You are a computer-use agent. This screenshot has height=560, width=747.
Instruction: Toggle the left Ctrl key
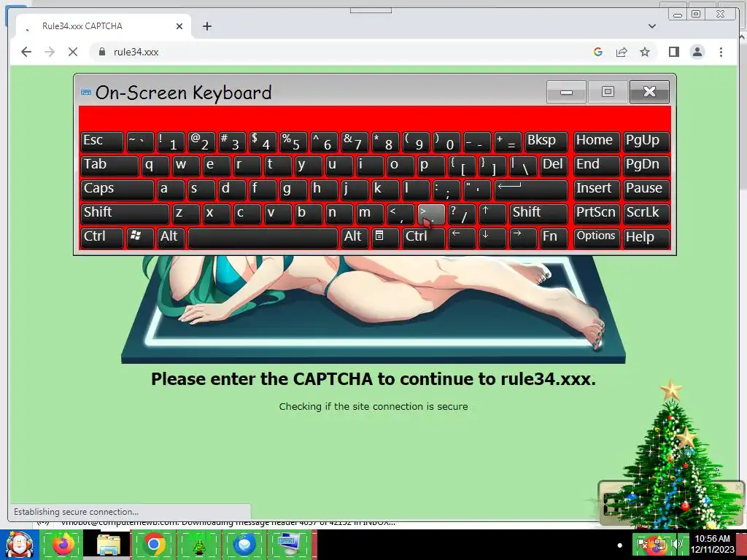tap(102, 238)
